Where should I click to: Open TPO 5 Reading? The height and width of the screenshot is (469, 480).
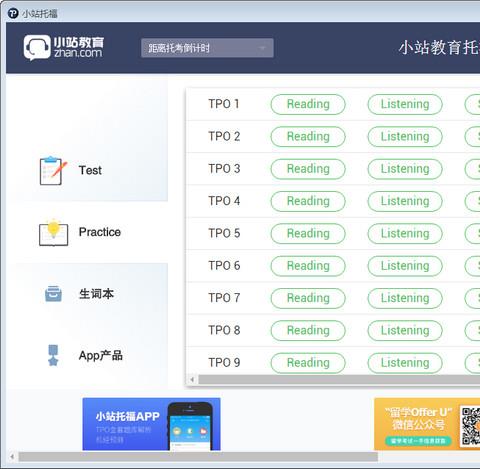pyautogui.click(x=308, y=234)
